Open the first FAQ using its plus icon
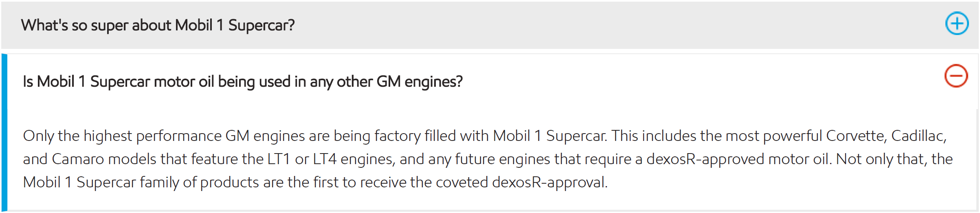This screenshot has width=980, height=213. click(956, 24)
